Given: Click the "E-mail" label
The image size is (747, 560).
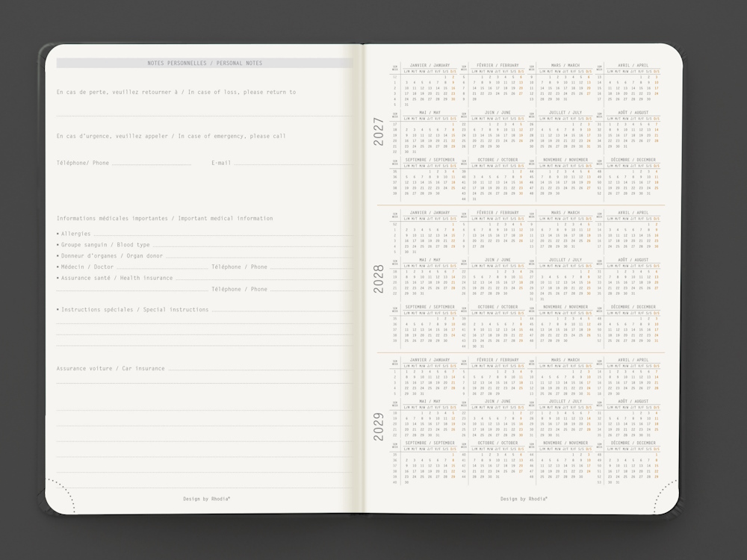Looking at the screenshot, I should 221,163.
